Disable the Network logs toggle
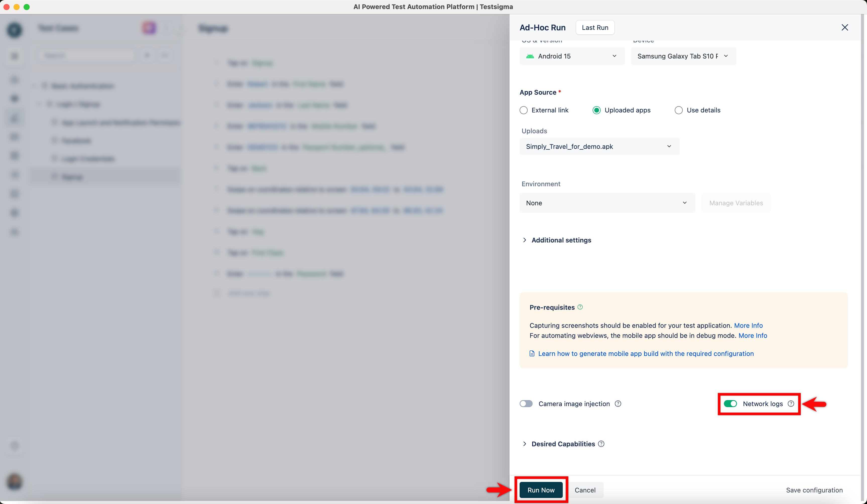This screenshot has height=504, width=867. click(731, 404)
